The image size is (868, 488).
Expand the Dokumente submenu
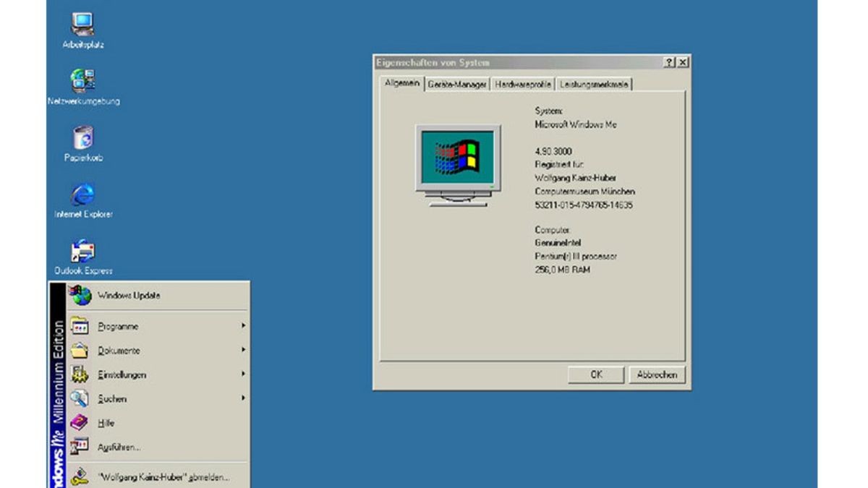80,350
